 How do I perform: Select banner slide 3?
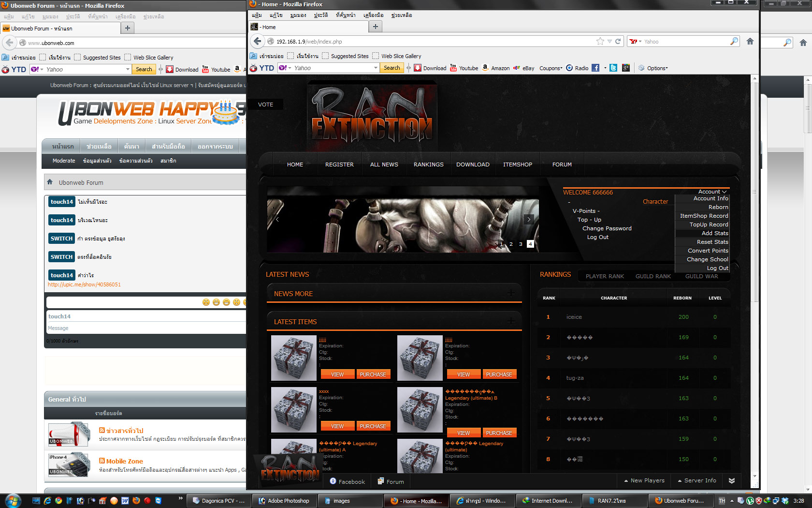tap(521, 244)
